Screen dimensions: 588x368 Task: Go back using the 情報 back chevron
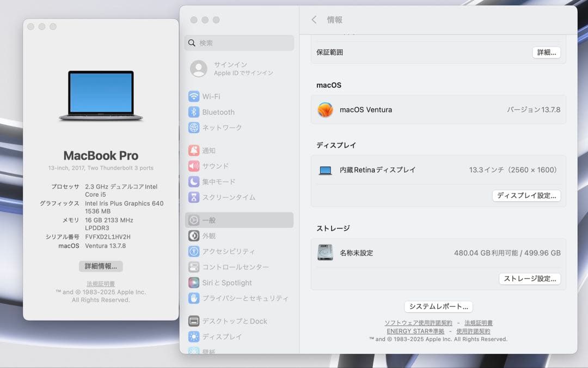314,19
